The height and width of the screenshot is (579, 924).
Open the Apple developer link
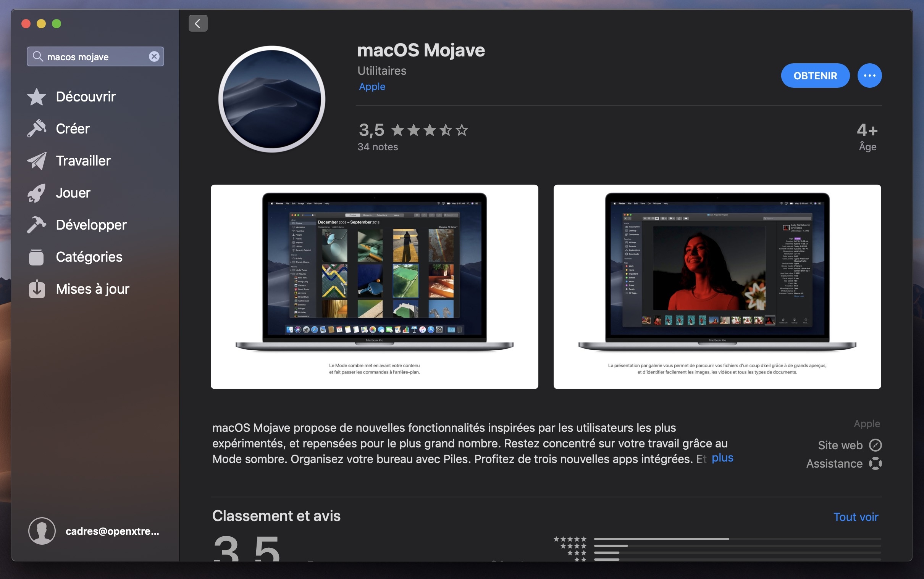[372, 87]
